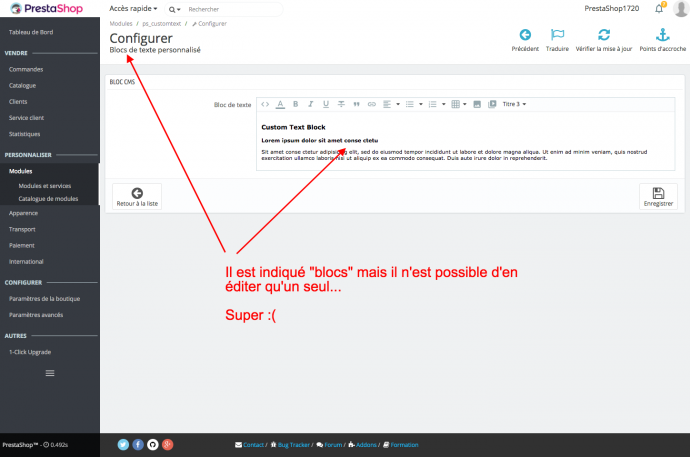690x457 pixels.
Task: Open the Commandes menu
Action: pos(26,69)
